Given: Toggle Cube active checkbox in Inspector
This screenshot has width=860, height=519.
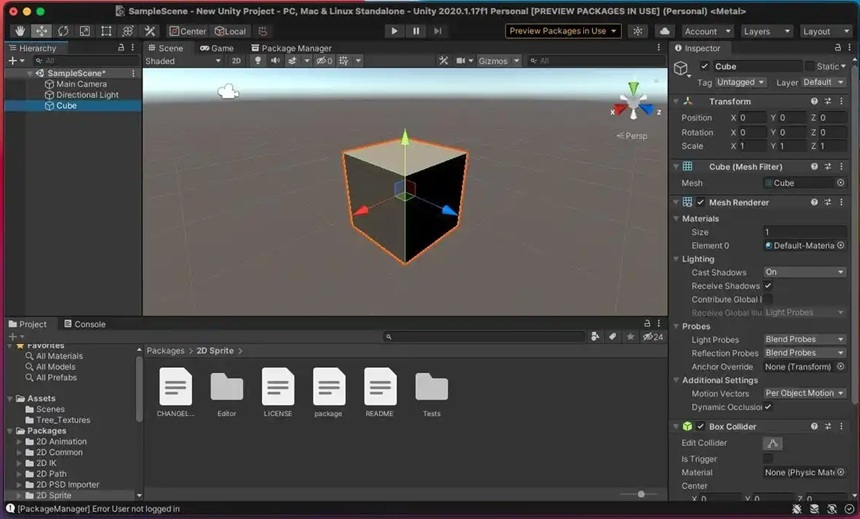Looking at the screenshot, I should [x=705, y=66].
